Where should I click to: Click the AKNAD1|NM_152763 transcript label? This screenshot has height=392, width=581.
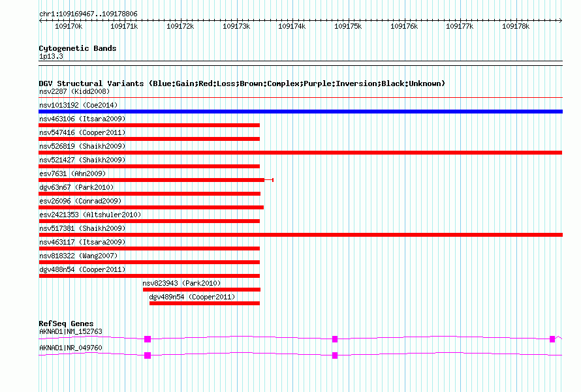click(x=71, y=331)
